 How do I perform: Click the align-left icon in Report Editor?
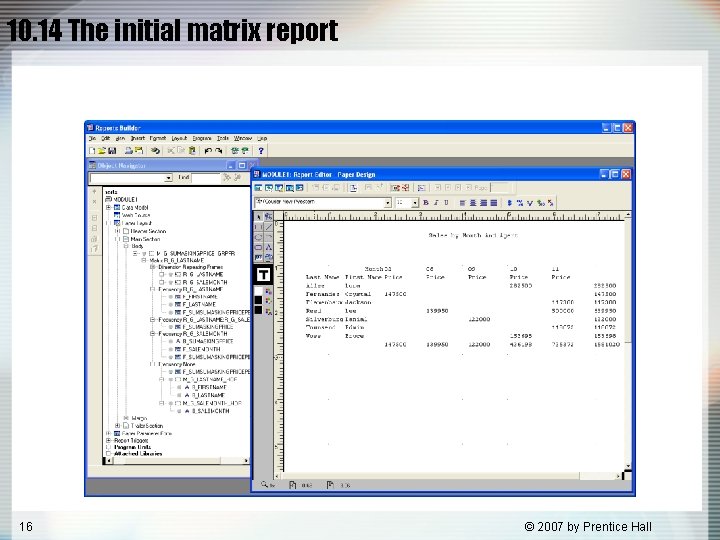tap(462, 202)
